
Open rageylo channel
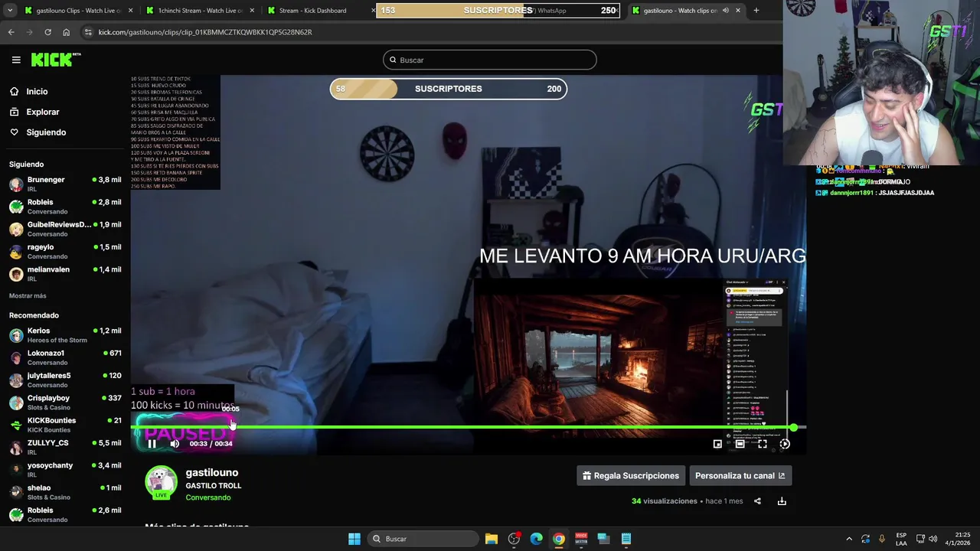pyautogui.click(x=65, y=251)
